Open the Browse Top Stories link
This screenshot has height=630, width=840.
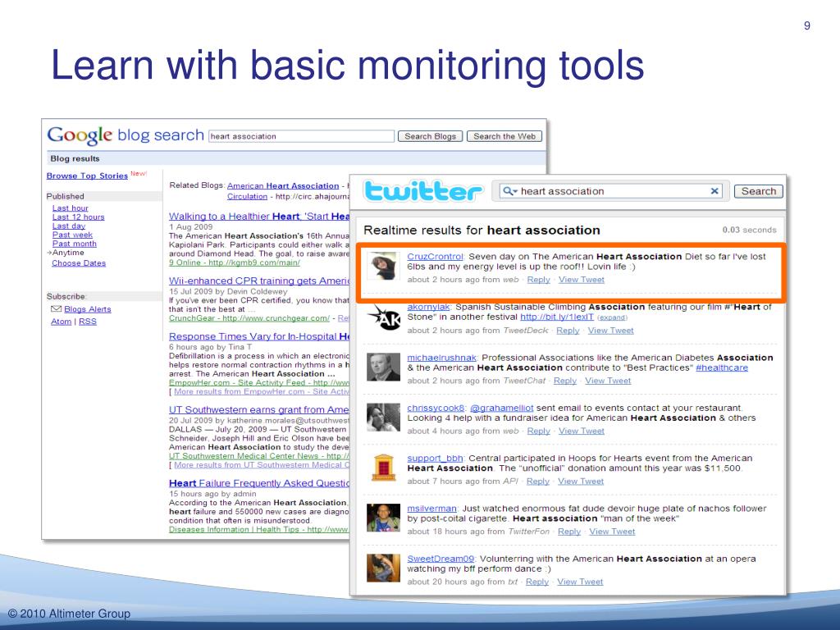[87, 176]
